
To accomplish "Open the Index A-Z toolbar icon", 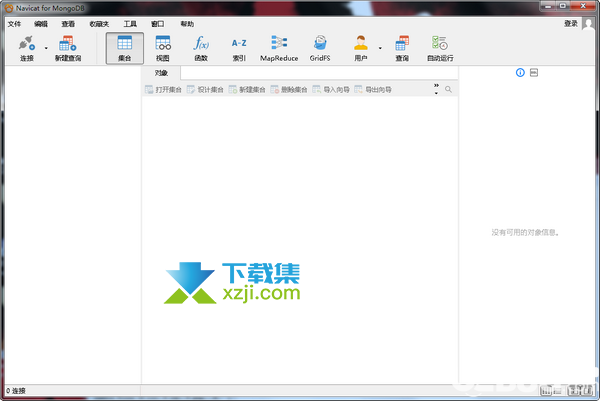I will coord(239,48).
